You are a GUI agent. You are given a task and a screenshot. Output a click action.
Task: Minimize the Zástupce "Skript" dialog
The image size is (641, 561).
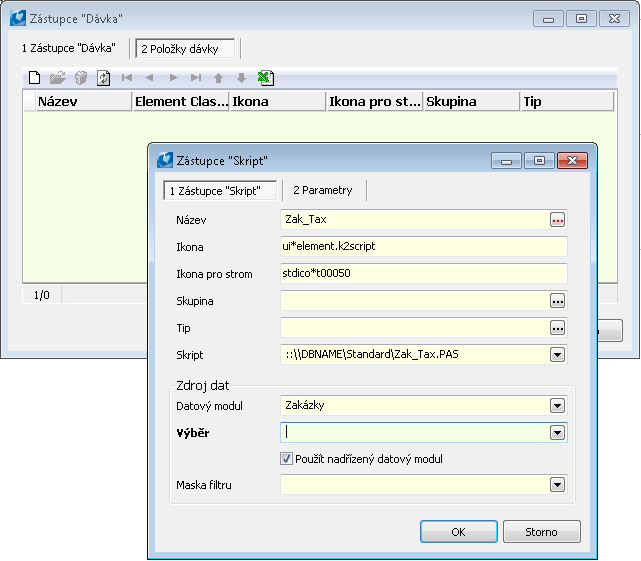pos(506,161)
